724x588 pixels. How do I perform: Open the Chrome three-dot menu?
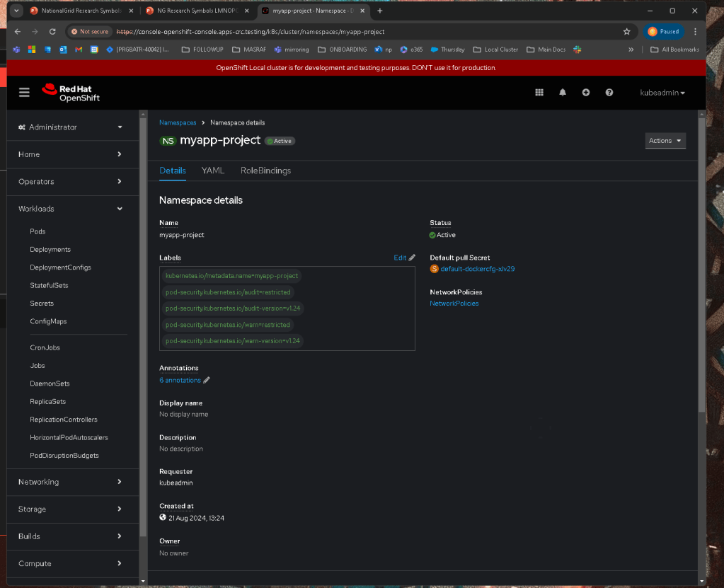tap(695, 31)
